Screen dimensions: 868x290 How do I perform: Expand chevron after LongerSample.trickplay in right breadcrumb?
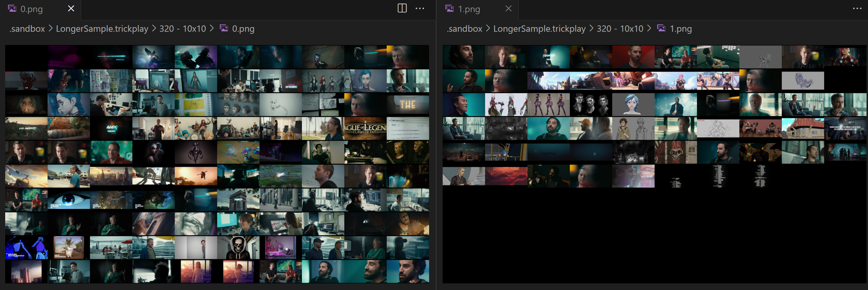click(591, 28)
